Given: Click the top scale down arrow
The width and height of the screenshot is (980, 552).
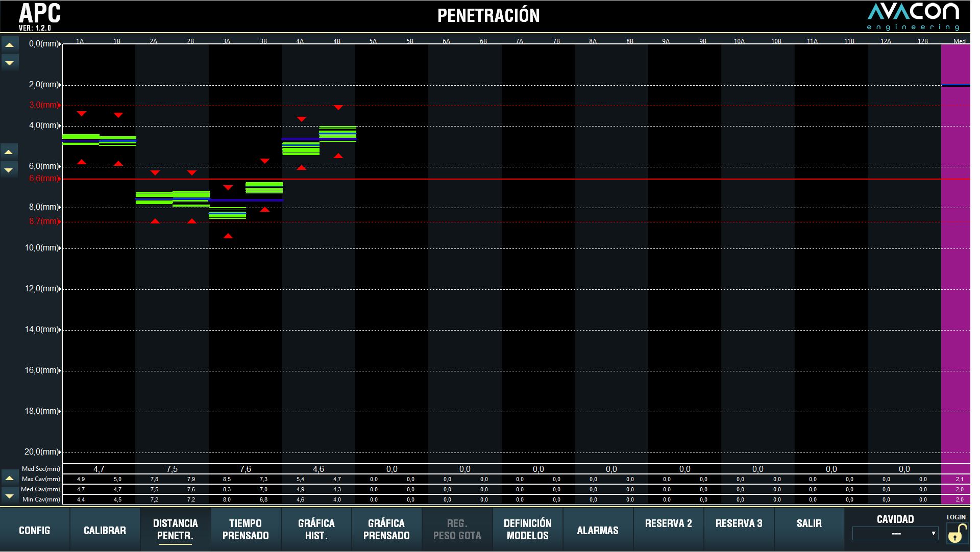Looking at the screenshot, I should 10,63.
